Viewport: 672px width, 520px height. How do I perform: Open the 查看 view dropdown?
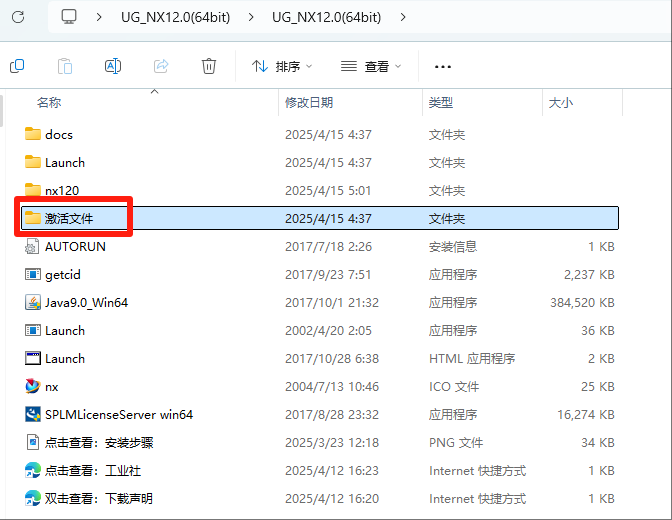pos(371,66)
